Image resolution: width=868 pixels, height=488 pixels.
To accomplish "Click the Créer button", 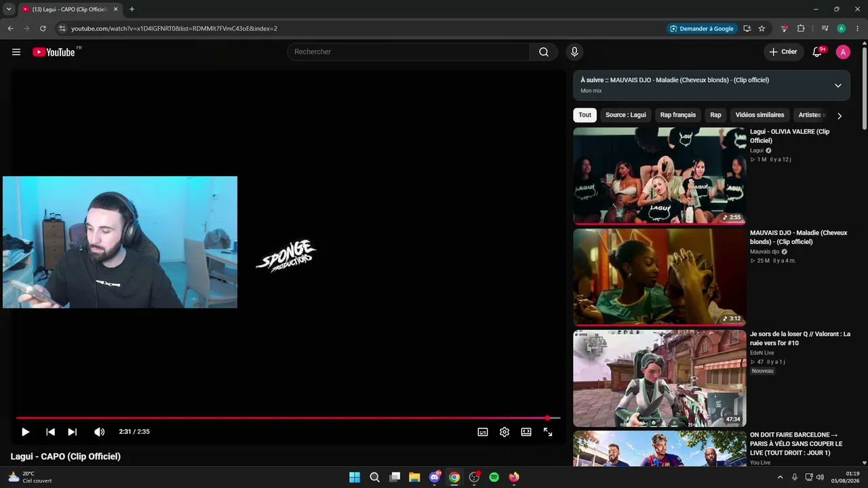I will (x=783, y=52).
